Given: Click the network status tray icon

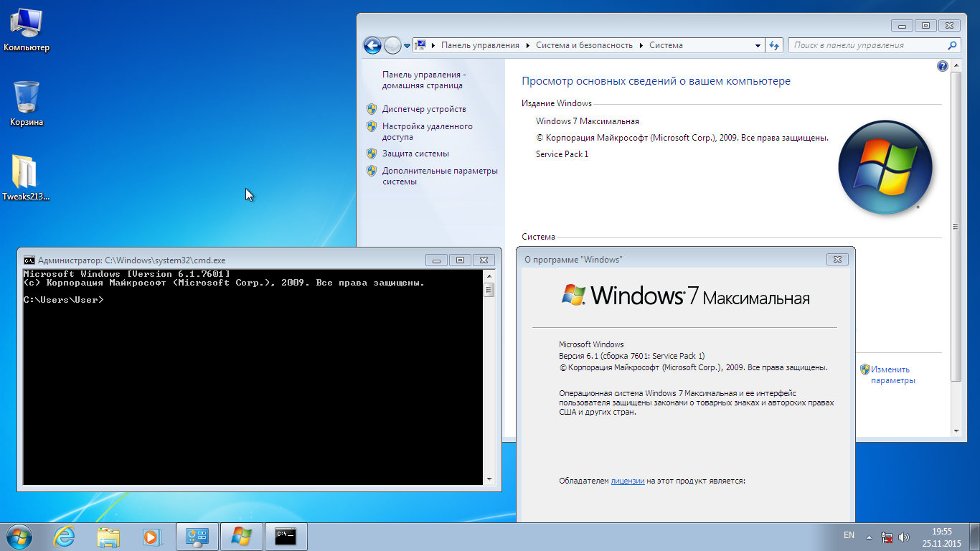Looking at the screenshot, I should coord(887,537).
